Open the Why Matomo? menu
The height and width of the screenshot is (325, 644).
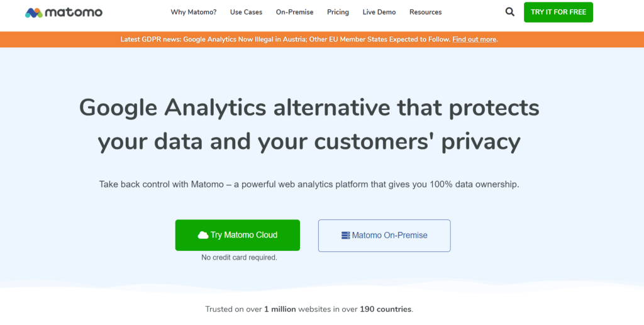click(x=193, y=12)
